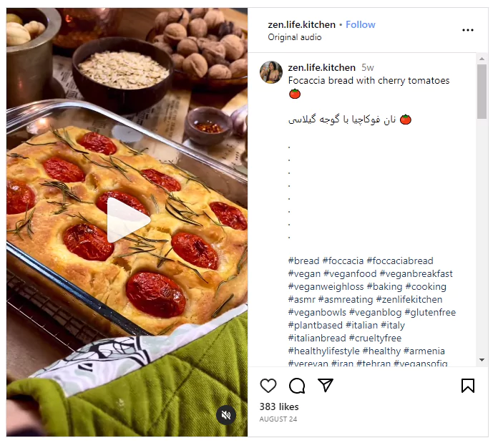Screen dimensions: 498x448
Task: Save the post with the bookmark icon
Action: tap(468, 386)
